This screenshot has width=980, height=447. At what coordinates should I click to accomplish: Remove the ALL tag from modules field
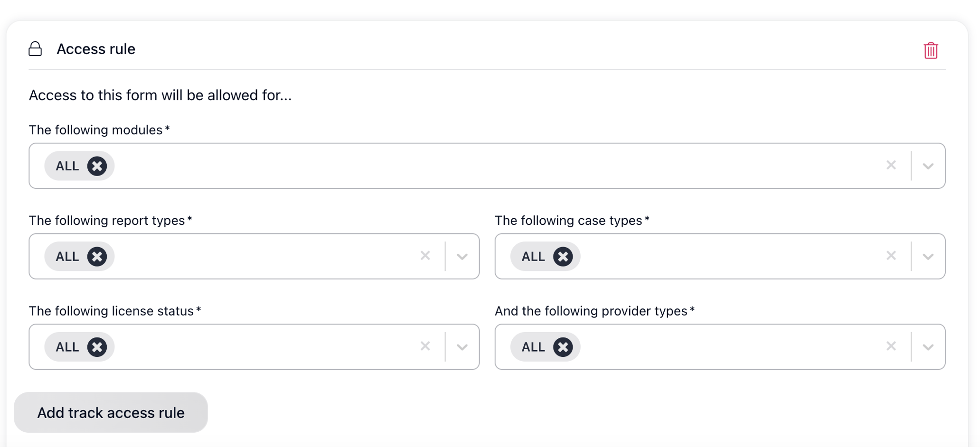(x=97, y=166)
